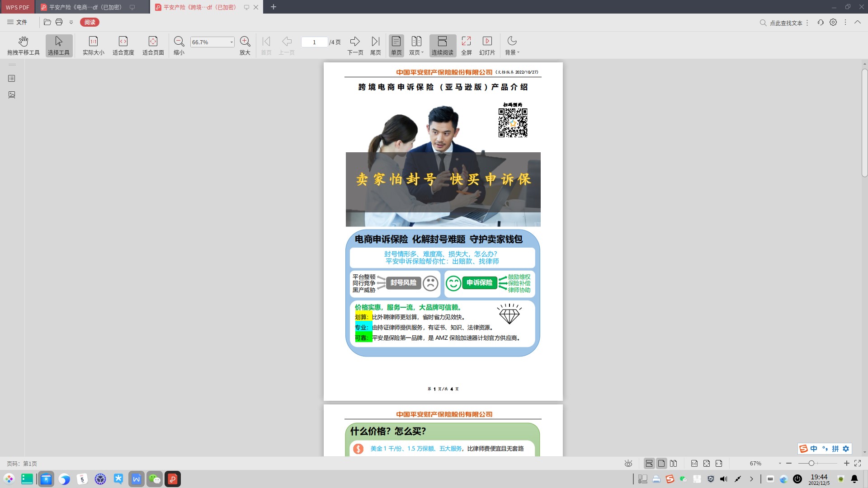Open Sogou input method settings gear

tap(846, 449)
